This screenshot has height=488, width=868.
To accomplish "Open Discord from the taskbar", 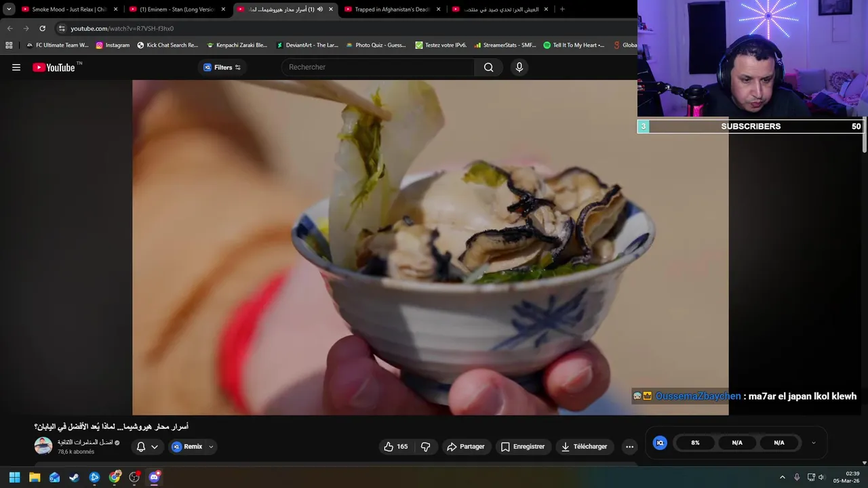I will [x=154, y=477].
